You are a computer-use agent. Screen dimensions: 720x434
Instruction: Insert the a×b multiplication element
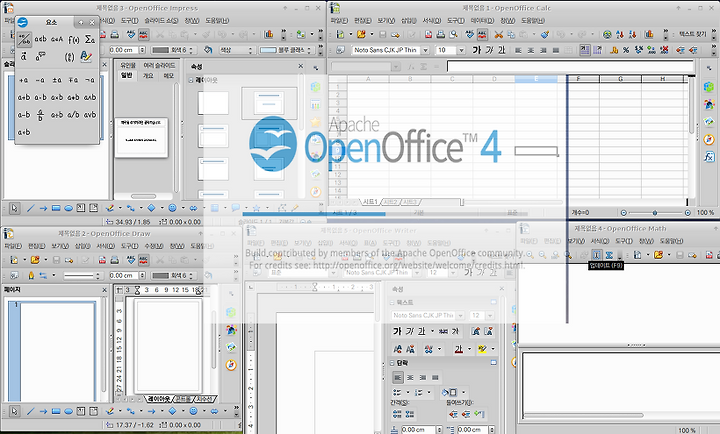(57, 97)
